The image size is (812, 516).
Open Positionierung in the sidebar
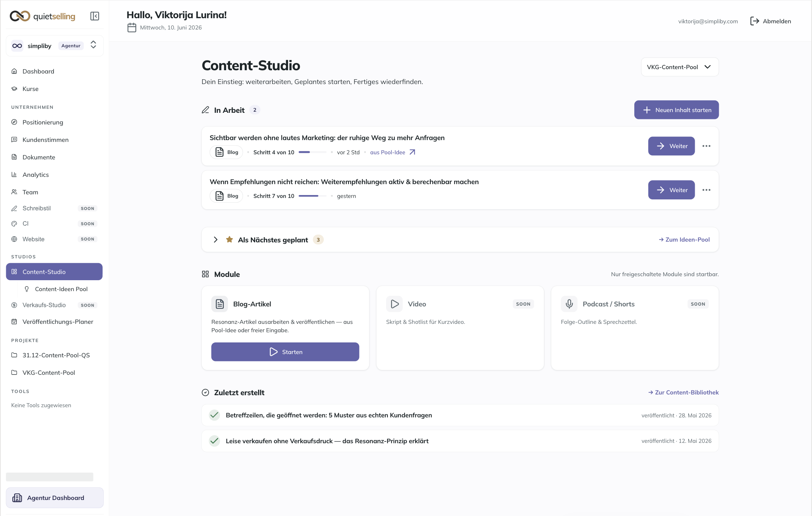pyautogui.click(x=54, y=122)
